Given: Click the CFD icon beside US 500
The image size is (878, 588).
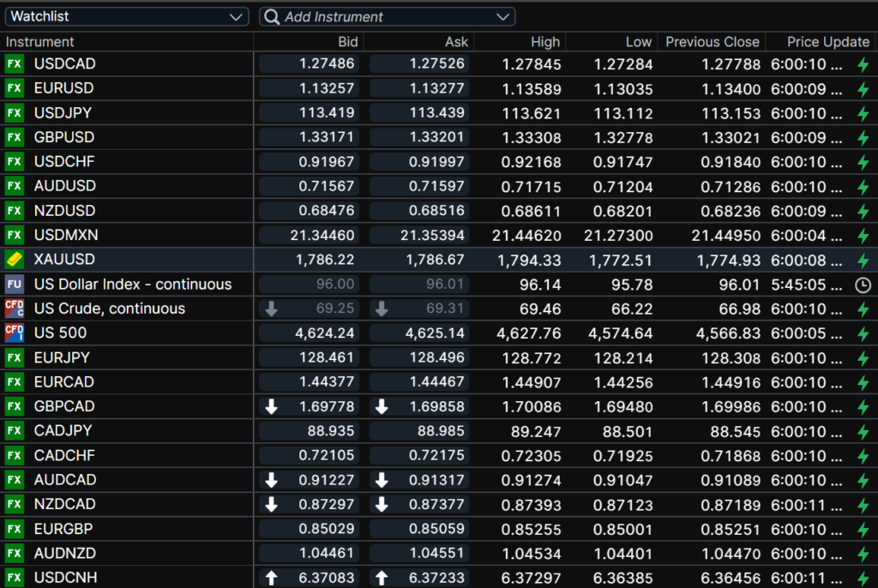Looking at the screenshot, I should [x=14, y=333].
